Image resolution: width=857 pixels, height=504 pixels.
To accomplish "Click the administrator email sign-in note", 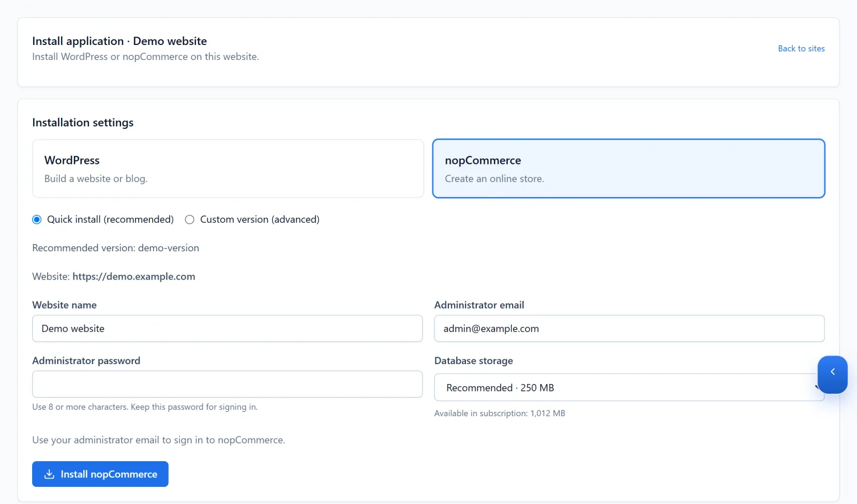I will (x=159, y=440).
